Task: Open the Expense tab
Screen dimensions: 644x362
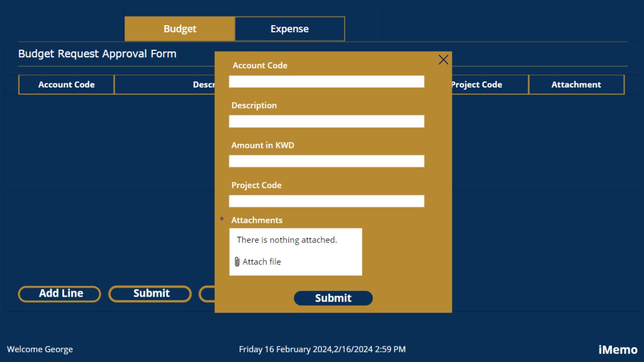Action: [x=290, y=29]
